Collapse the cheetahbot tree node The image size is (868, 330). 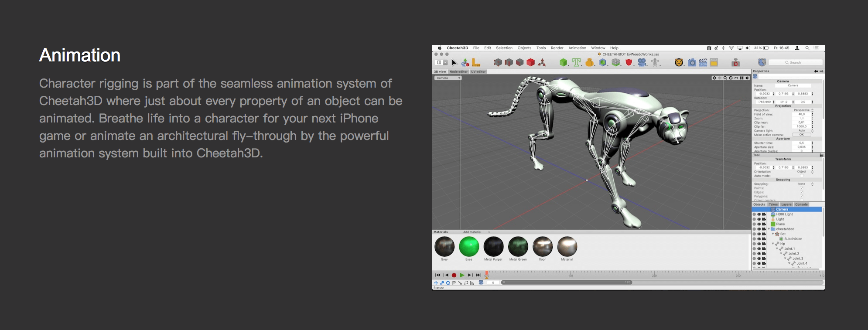(769, 229)
